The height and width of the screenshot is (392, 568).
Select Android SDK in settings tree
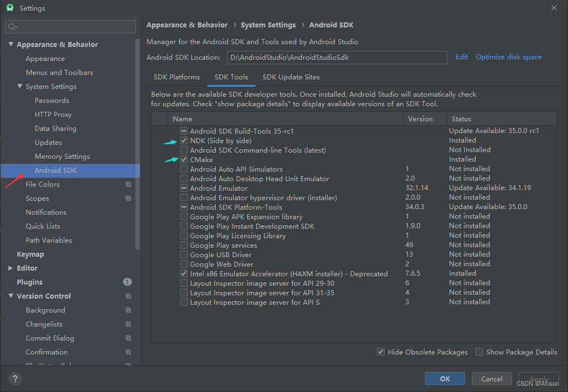[x=70, y=171]
